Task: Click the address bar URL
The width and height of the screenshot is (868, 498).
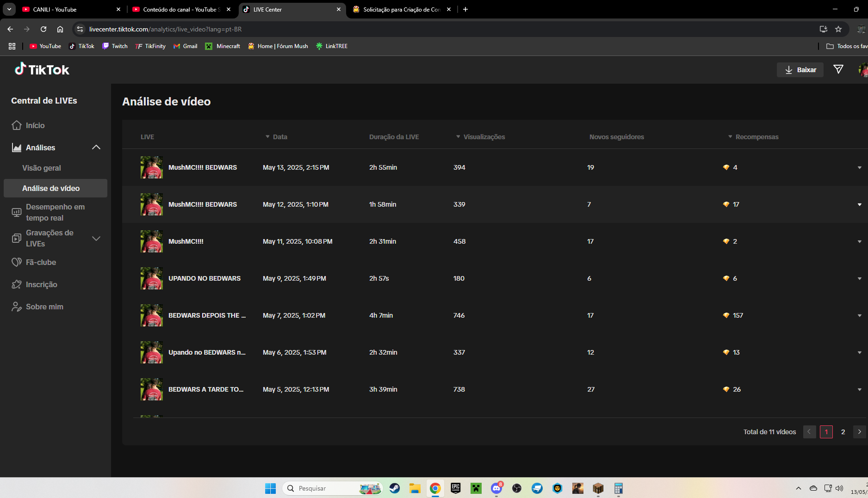Action: (x=165, y=29)
